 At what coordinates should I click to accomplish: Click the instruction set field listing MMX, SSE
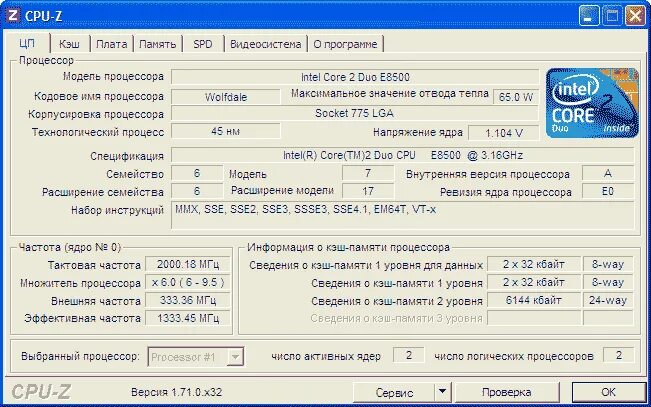click(x=403, y=215)
